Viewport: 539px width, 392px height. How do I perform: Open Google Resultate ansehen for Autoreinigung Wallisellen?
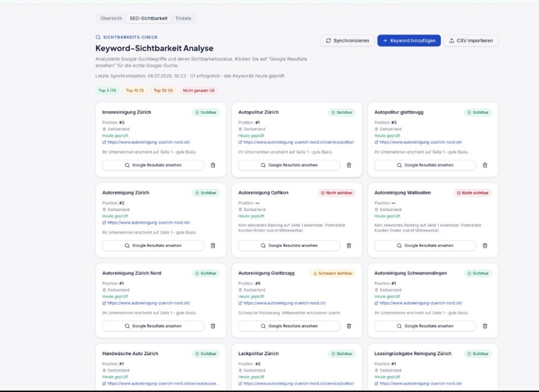pyautogui.click(x=425, y=246)
